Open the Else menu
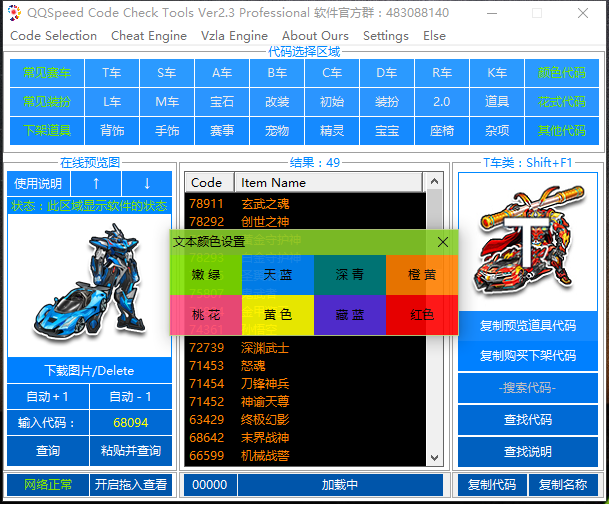This screenshot has width=609, height=508. [x=434, y=36]
